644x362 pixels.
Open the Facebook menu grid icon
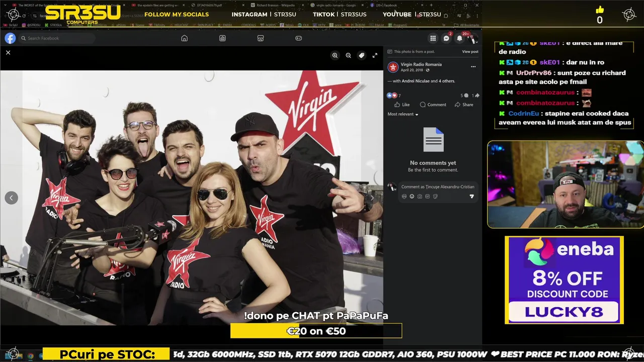click(433, 38)
